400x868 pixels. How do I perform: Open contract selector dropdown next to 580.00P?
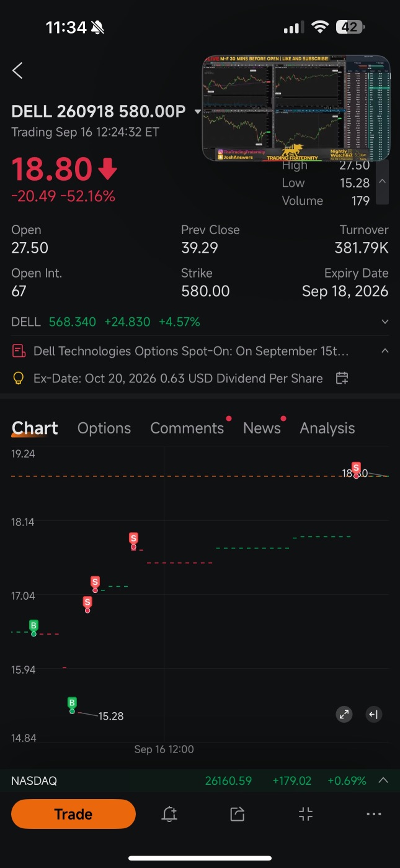(198, 112)
